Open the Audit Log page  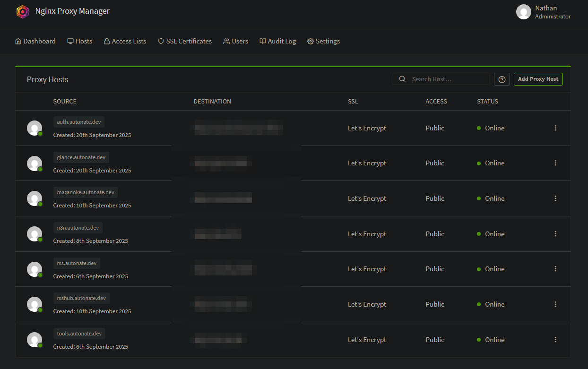(x=277, y=41)
